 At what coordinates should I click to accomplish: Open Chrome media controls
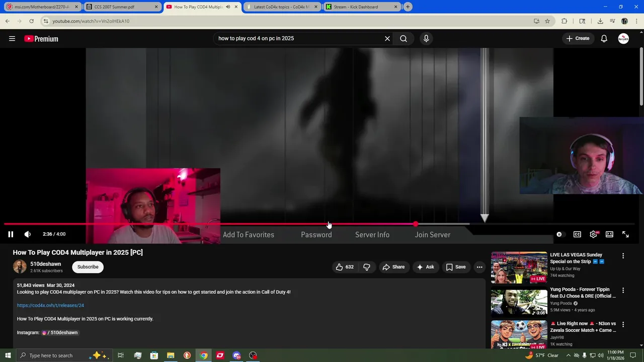pyautogui.click(x=612, y=21)
